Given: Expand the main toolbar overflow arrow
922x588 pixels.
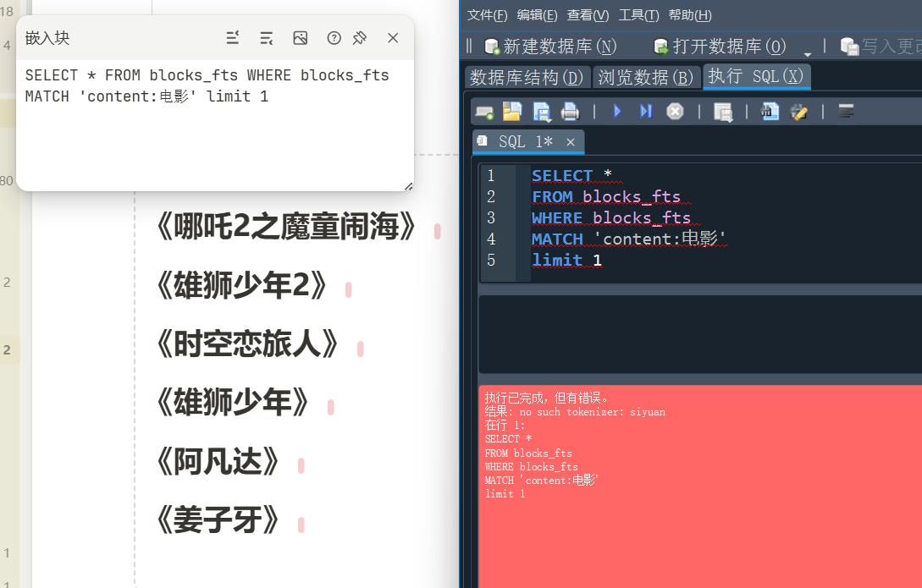Looking at the screenshot, I should (808, 54).
